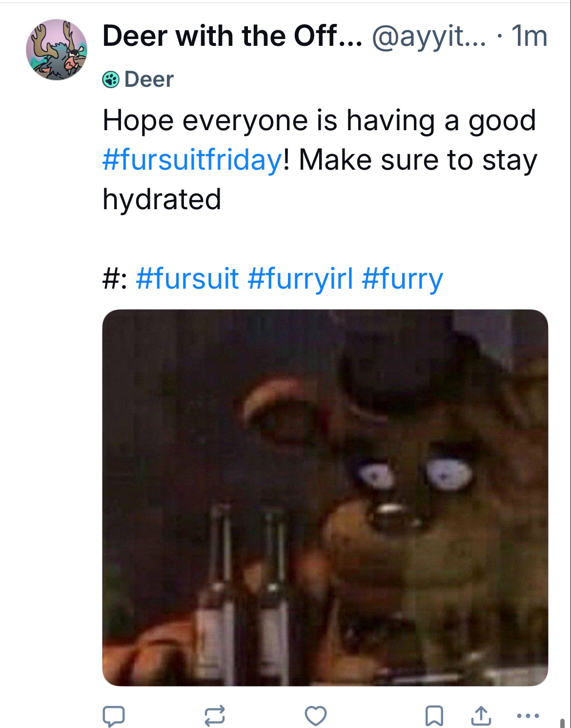Follow the #fursuit hashtag link
571x728 pixels.
(x=187, y=279)
